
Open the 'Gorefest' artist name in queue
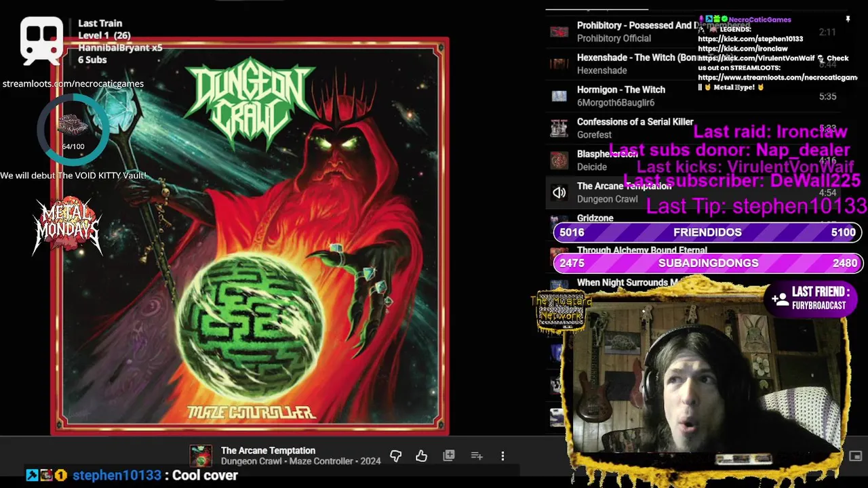point(594,135)
